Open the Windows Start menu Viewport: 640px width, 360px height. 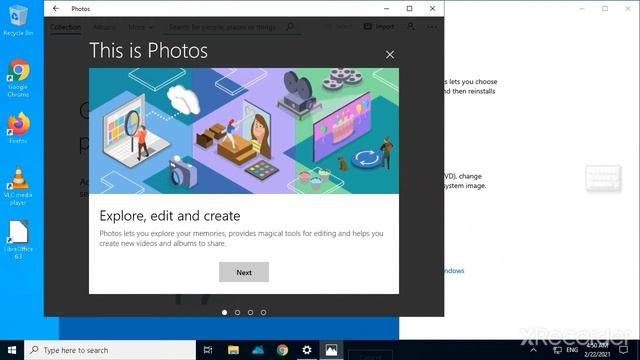coord(12,350)
